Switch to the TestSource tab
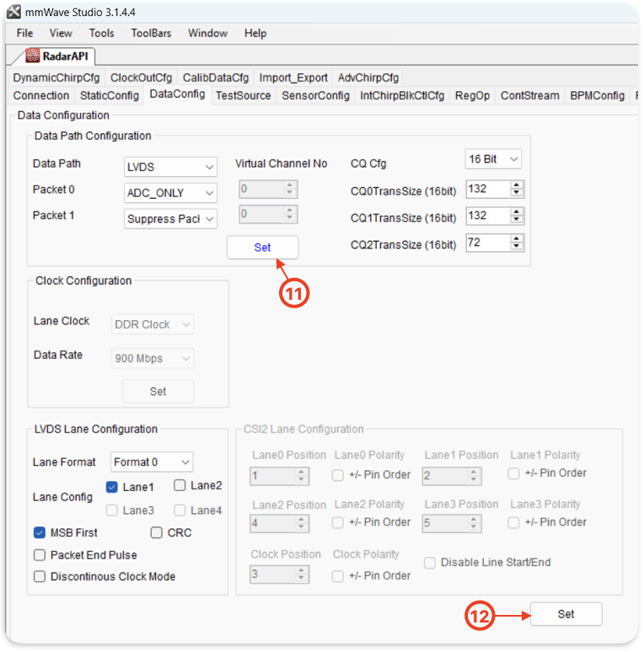This screenshot has height=652, width=644. [244, 96]
